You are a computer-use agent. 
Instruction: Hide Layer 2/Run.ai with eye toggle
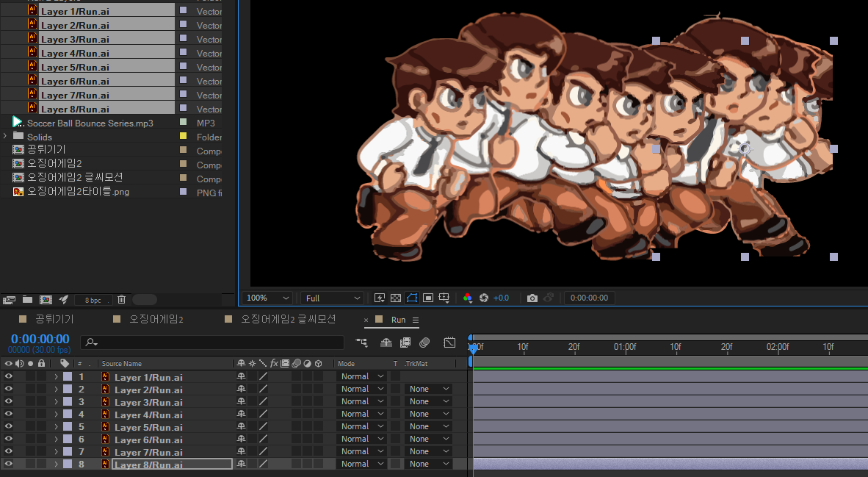pyautogui.click(x=8, y=389)
